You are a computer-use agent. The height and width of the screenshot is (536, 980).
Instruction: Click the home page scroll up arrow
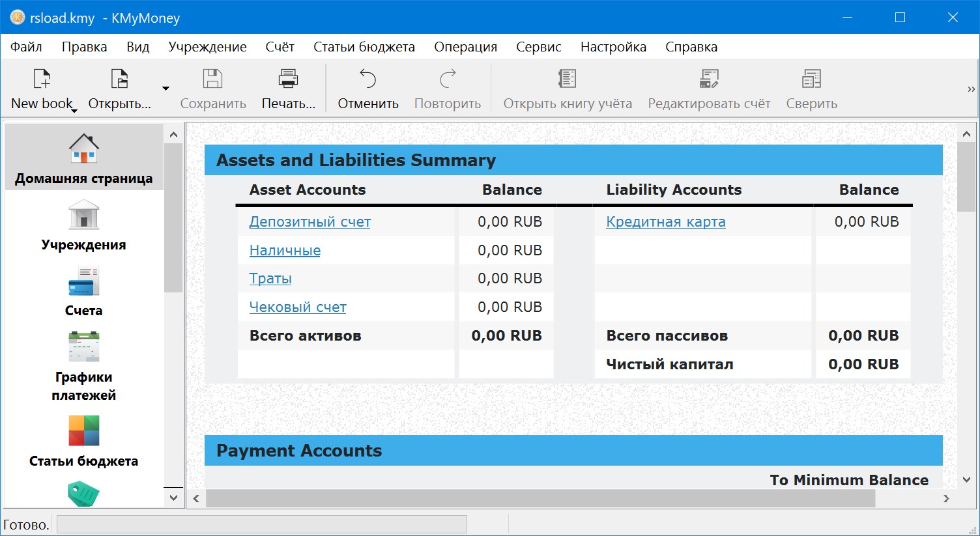point(966,134)
